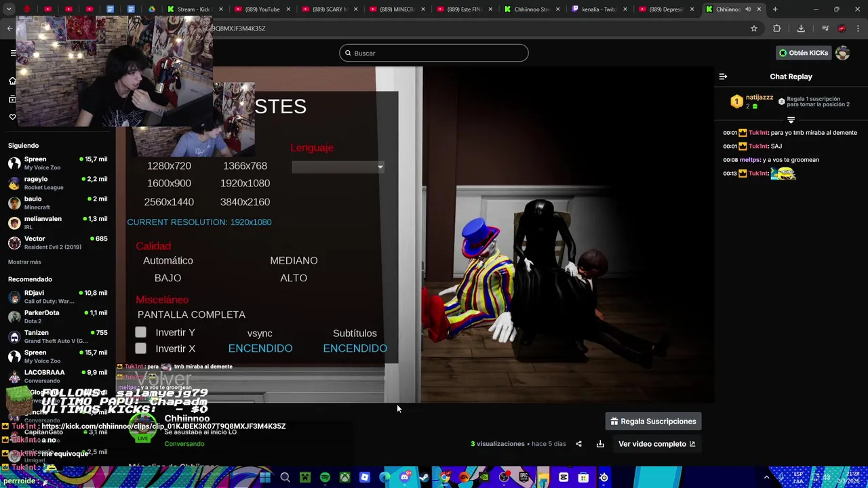Select BAJO quality option
Screen dimensions: 868x488
167,278
